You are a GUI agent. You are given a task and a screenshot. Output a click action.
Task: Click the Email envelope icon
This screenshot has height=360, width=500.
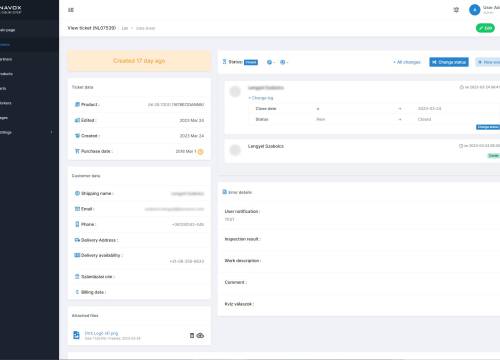77,209
